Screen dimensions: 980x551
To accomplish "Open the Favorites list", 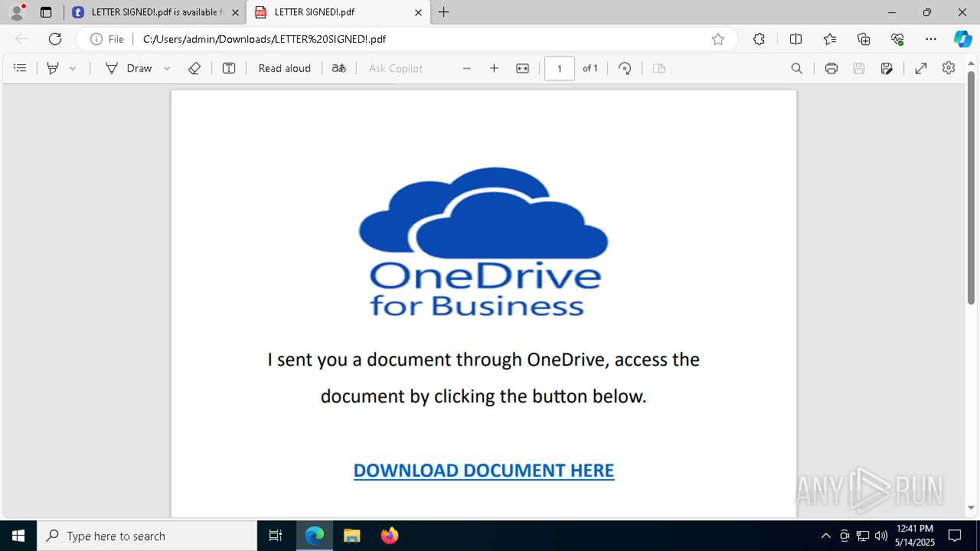I will pyautogui.click(x=830, y=39).
